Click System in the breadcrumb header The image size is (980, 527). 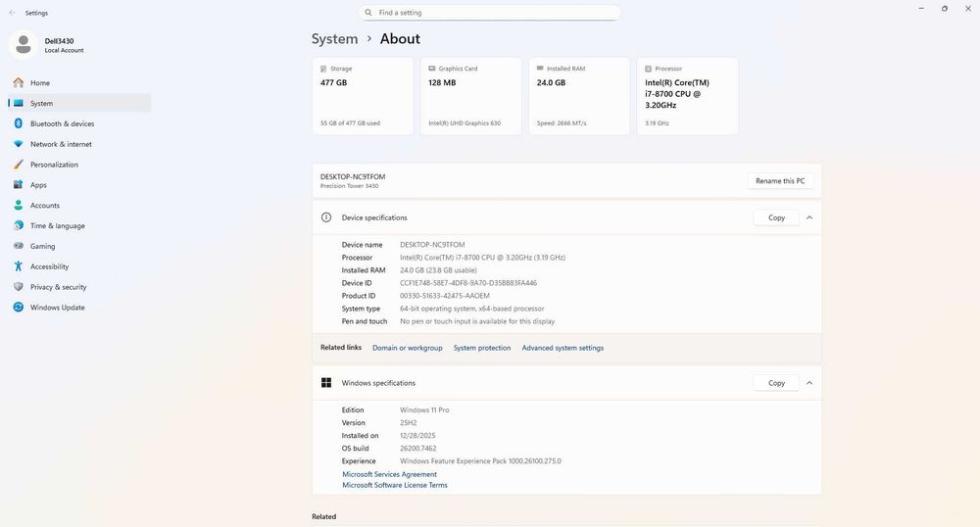coord(334,39)
